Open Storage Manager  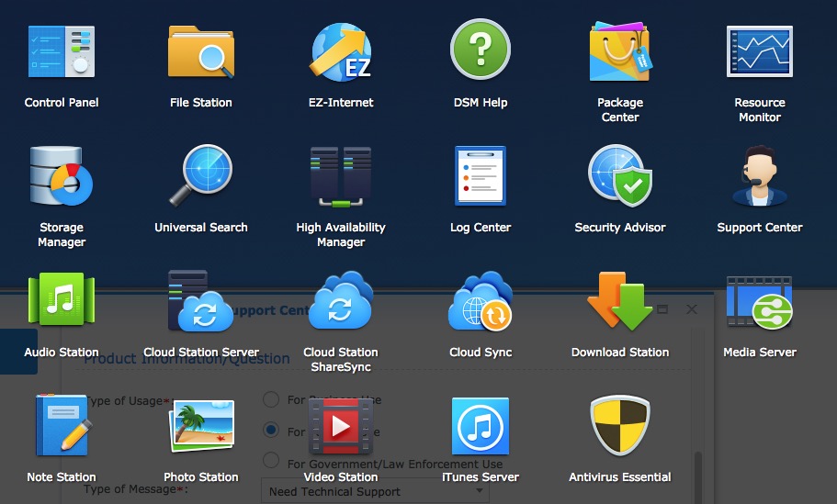(x=62, y=176)
